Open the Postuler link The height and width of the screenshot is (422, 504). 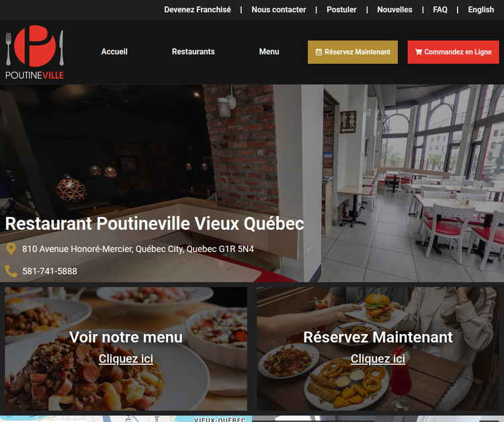coord(341,9)
